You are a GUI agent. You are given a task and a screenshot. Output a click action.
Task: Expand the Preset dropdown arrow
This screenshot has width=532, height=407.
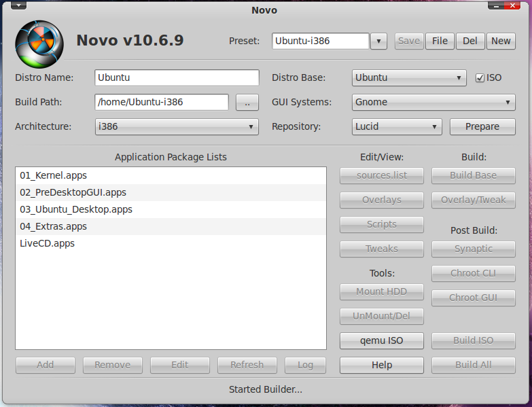[x=378, y=41]
